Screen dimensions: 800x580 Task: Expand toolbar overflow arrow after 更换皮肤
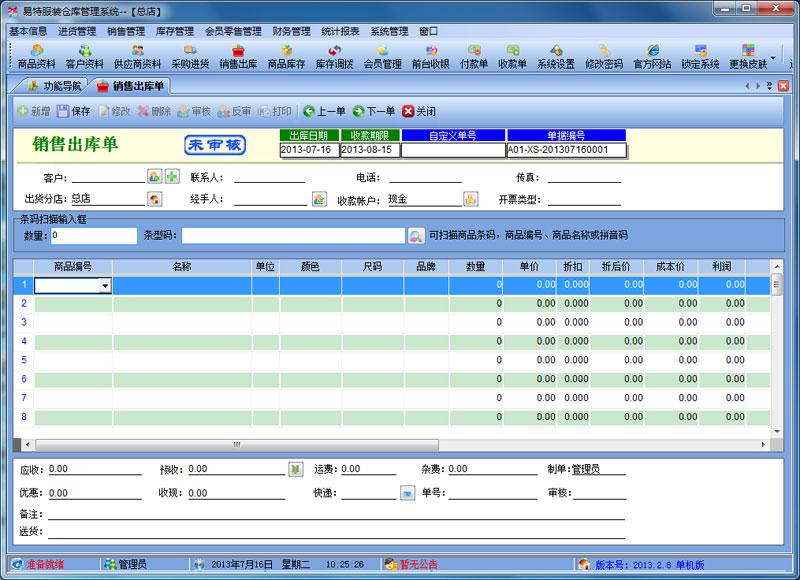(773, 57)
